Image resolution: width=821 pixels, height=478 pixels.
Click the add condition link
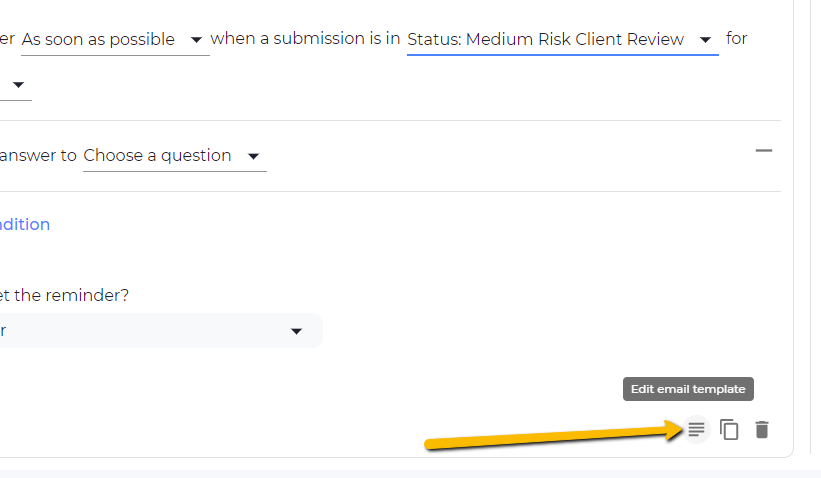tap(25, 224)
